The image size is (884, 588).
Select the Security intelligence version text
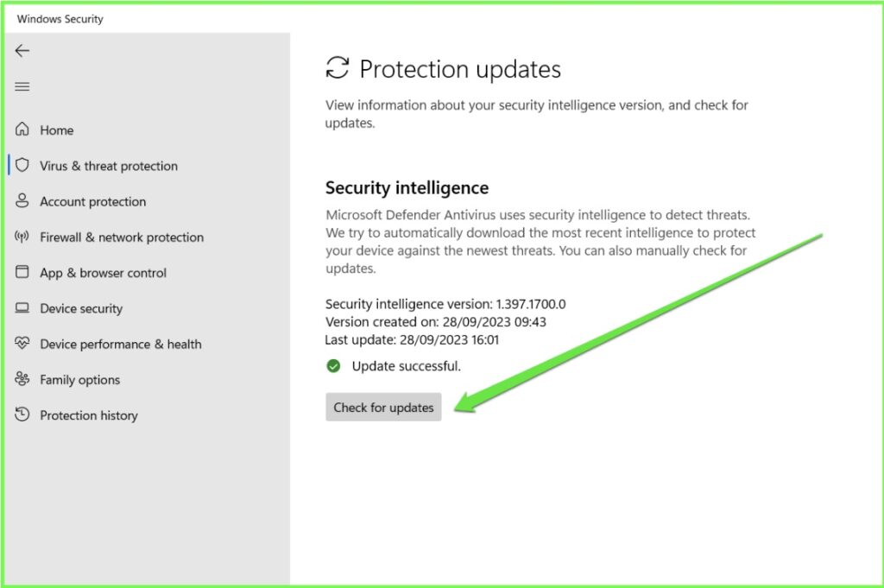click(442, 304)
